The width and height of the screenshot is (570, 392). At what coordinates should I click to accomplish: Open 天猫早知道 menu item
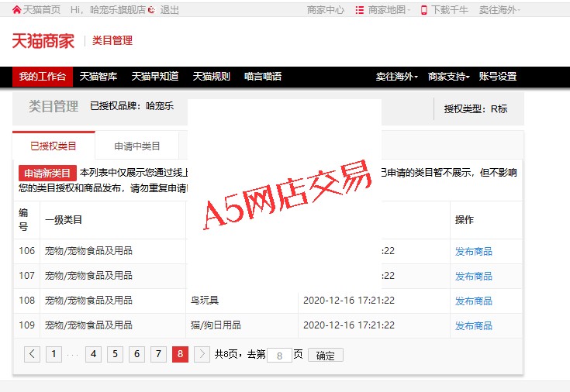[155, 77]
